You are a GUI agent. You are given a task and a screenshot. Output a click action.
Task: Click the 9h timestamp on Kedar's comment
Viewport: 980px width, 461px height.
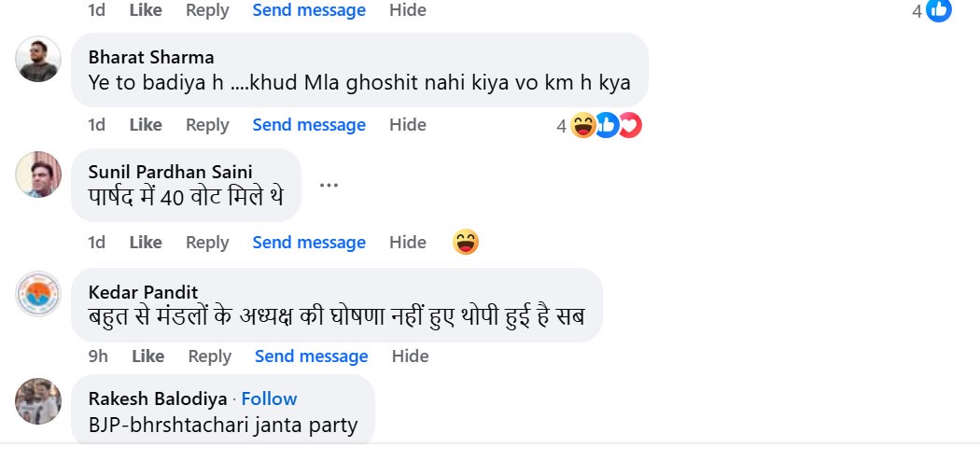(98, 356)
